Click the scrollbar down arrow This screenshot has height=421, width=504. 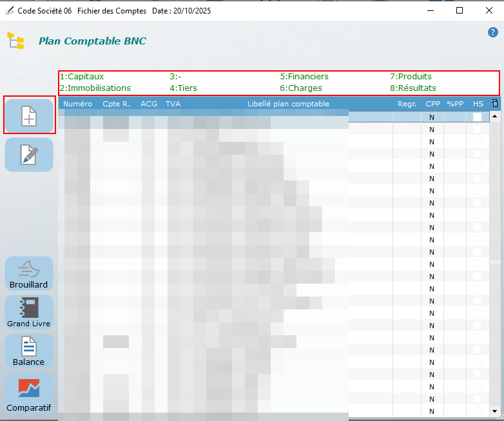click(x=495, y=411)
